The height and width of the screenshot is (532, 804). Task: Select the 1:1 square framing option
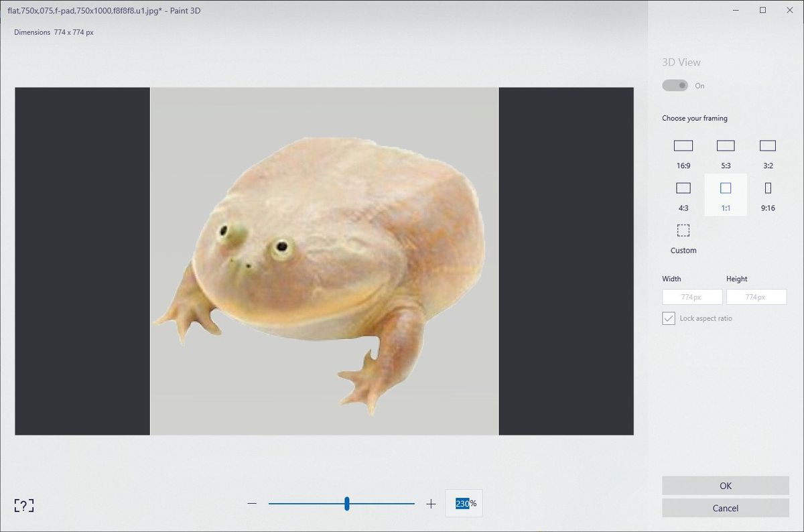tap(725, 188)
